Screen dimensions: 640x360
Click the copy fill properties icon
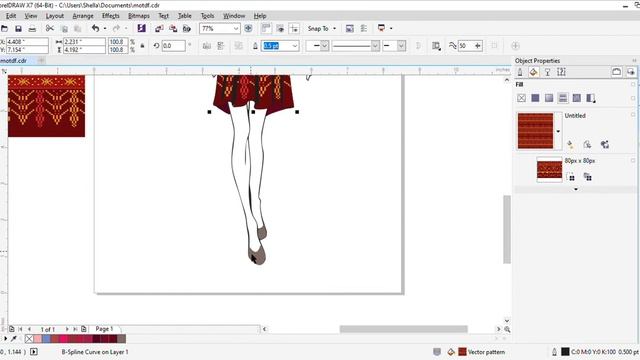pos(605,144)
